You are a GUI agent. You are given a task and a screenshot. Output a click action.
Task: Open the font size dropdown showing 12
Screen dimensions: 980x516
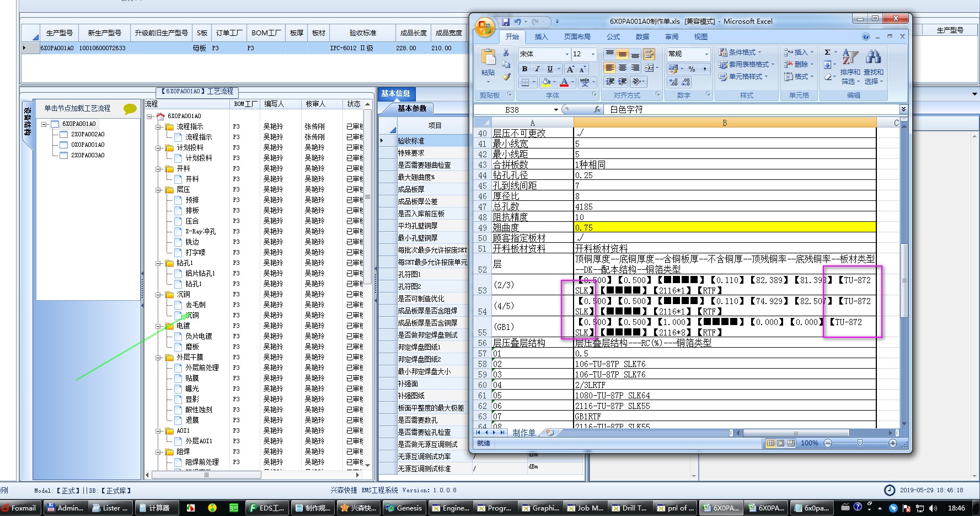click(x=593, y=54)
